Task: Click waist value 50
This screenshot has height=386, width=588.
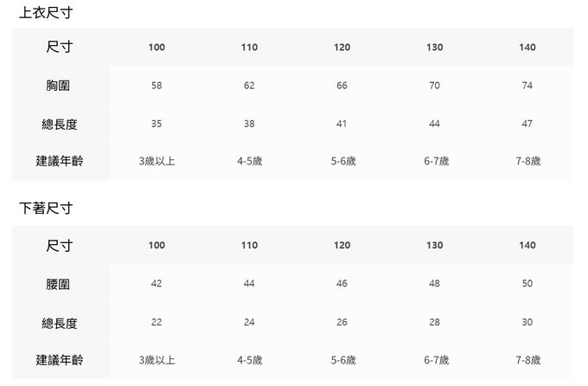Action: click(x=527, y=284)
